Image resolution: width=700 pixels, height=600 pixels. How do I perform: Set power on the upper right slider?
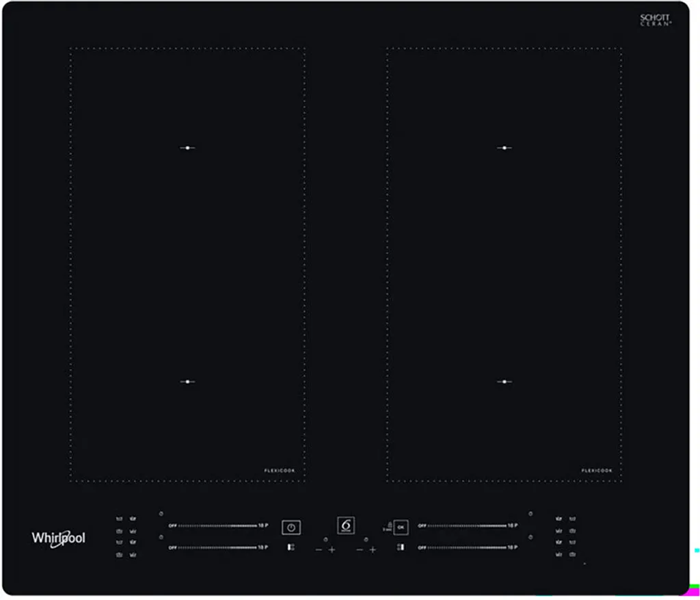[468, 526]
